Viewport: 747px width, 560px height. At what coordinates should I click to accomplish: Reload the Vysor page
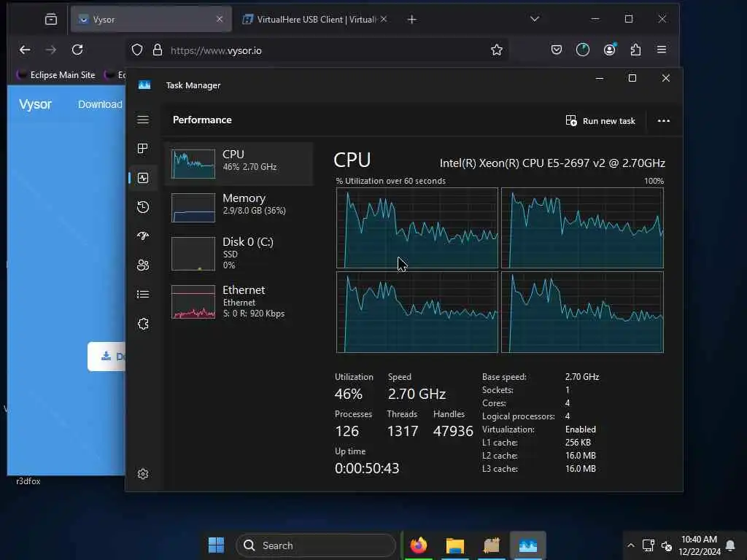click(x=77, y=50)
